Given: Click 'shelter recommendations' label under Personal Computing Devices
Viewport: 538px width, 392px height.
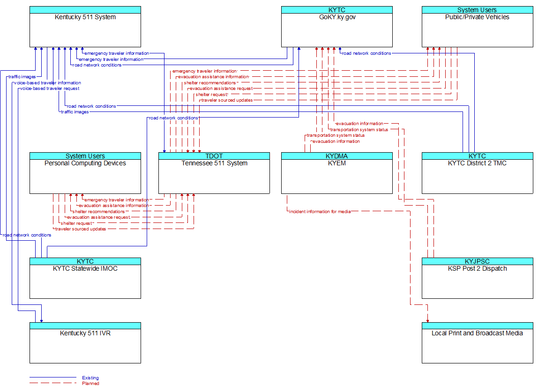Looking at the screenshot, I should click(98, 212).
